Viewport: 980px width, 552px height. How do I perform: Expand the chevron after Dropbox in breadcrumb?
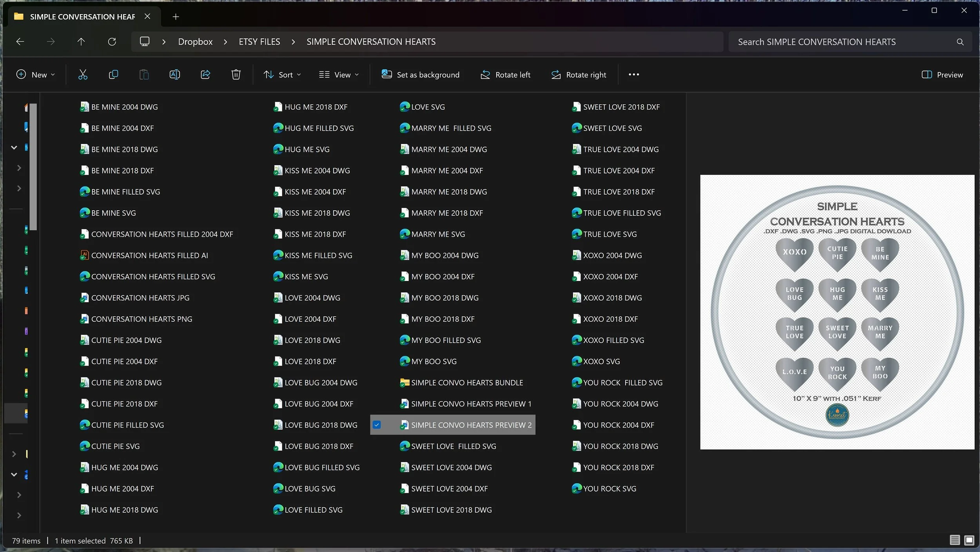click(x=225, y=42)
